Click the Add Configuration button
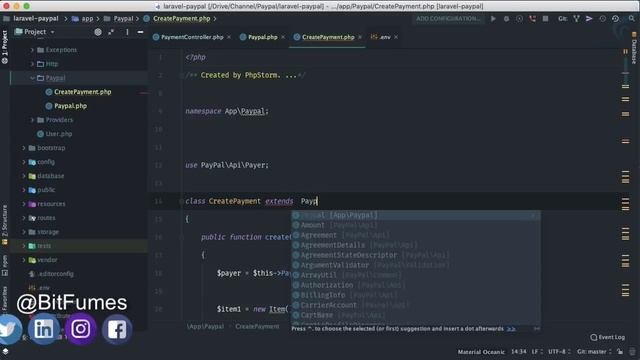The height and width of the screenshot is (360, 640). [x=448, y=19]
